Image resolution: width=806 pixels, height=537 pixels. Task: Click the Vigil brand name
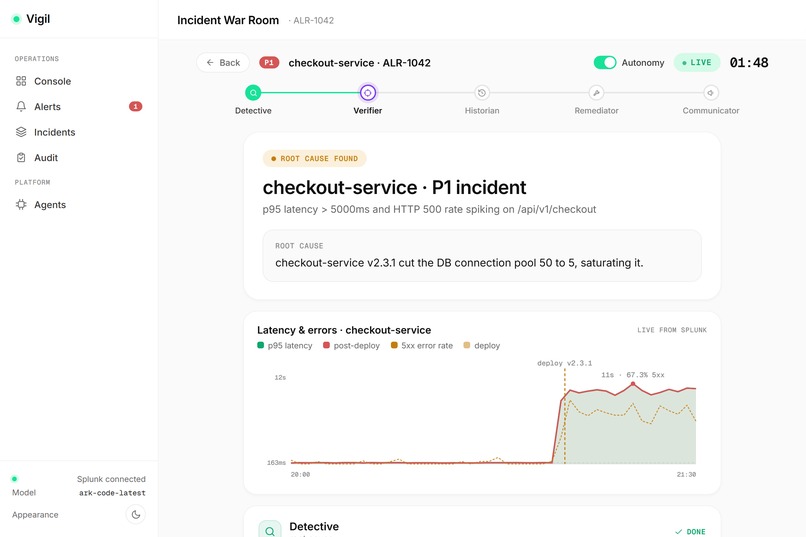[x=38, y=19]
